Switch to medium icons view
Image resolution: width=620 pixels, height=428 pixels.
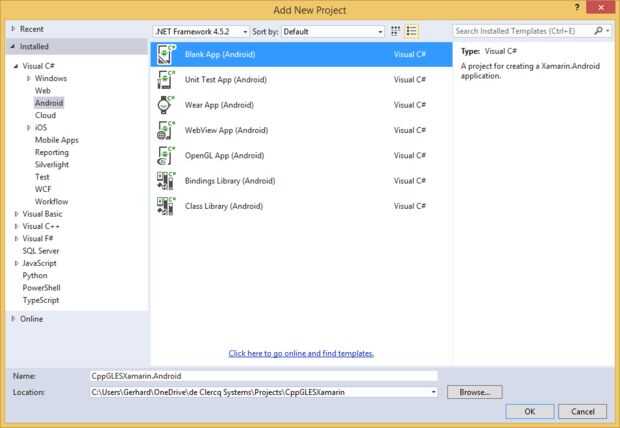tap(395, 31)
